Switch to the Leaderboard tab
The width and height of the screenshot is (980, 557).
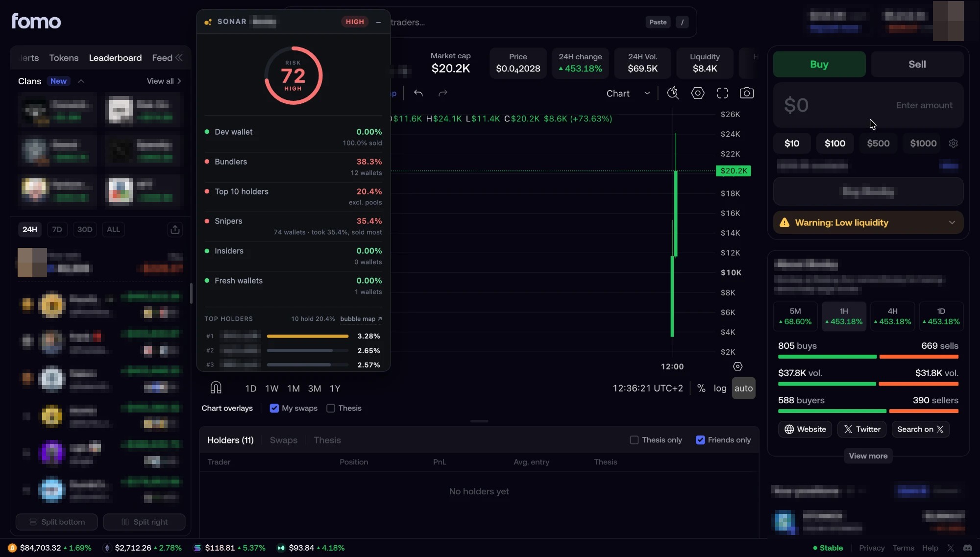pyautogui.click(x=115, y=58)
